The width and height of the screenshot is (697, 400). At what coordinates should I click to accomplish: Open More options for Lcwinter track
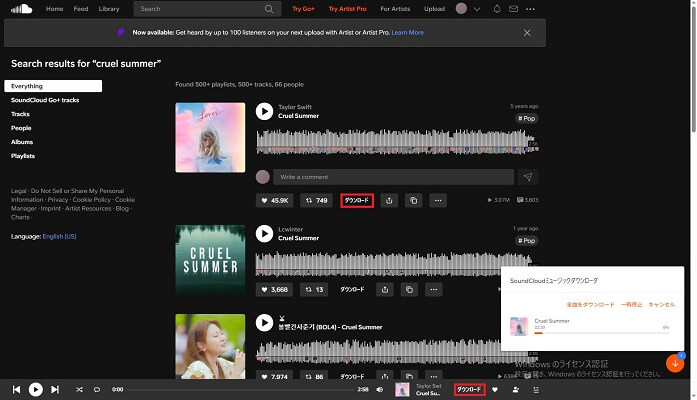coord(434,290)
